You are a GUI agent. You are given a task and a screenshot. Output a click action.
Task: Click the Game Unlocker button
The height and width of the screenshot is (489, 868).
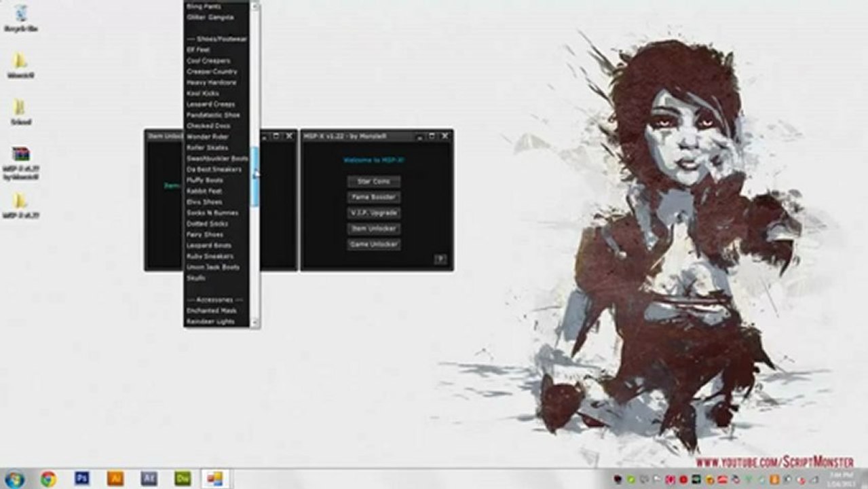coord(373,244)
